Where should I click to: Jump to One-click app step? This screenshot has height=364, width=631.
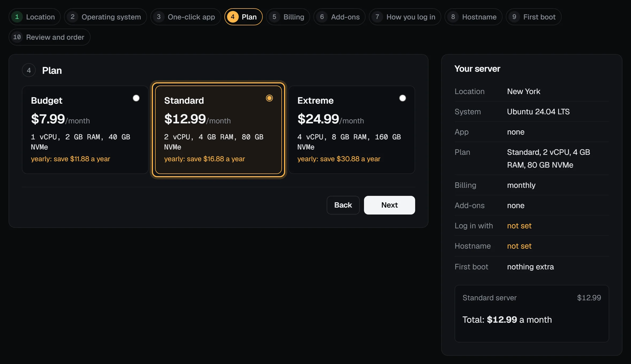coord(185,17)
